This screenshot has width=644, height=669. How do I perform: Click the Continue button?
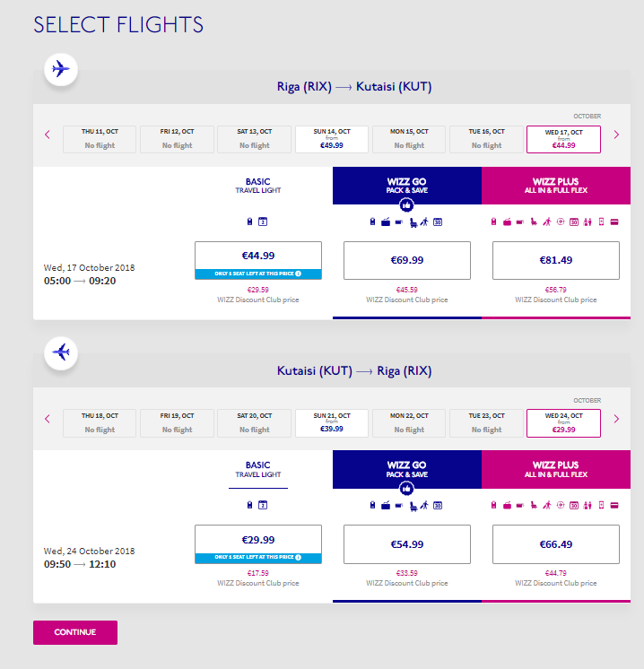(75, 632)
